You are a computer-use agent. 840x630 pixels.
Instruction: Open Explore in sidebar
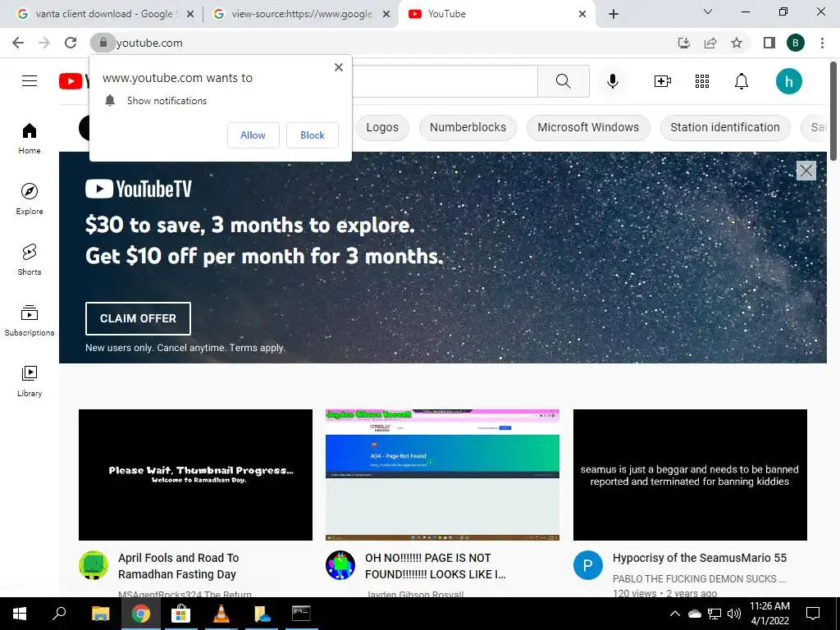coord(30,199)
